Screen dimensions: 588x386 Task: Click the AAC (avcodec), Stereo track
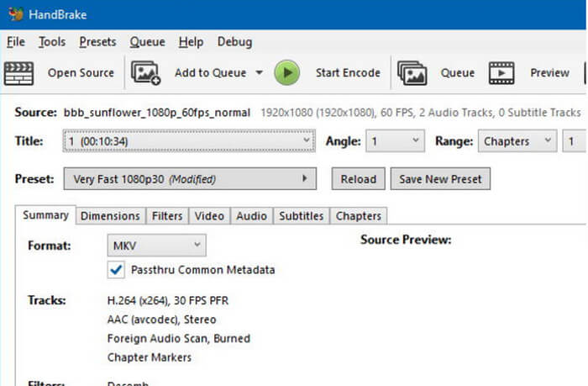pos(161,320)
